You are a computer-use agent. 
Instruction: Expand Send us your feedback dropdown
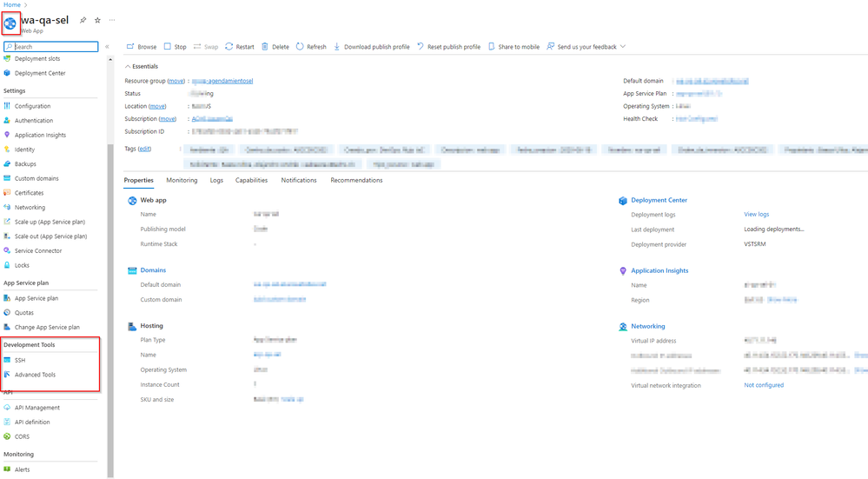[x=622, y=47]
